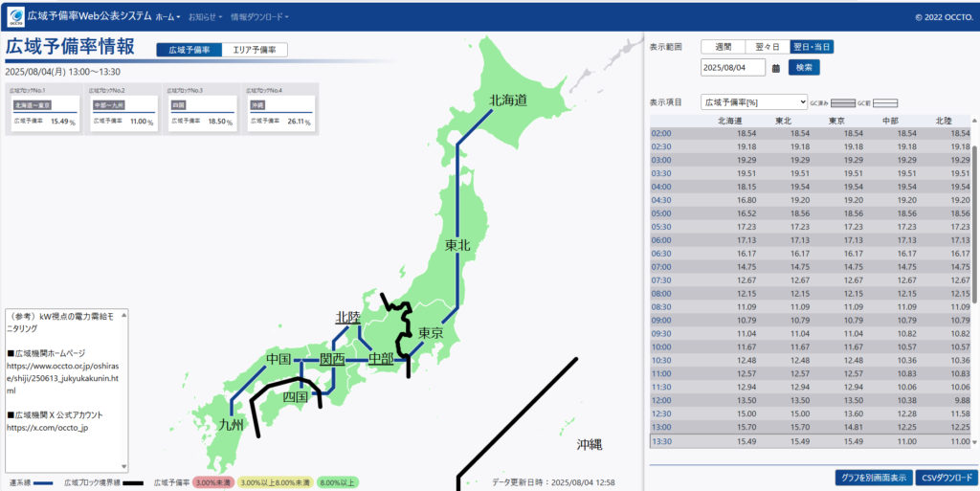Select the 02:00 time row

pyautogui.click(x=810, y=134)
